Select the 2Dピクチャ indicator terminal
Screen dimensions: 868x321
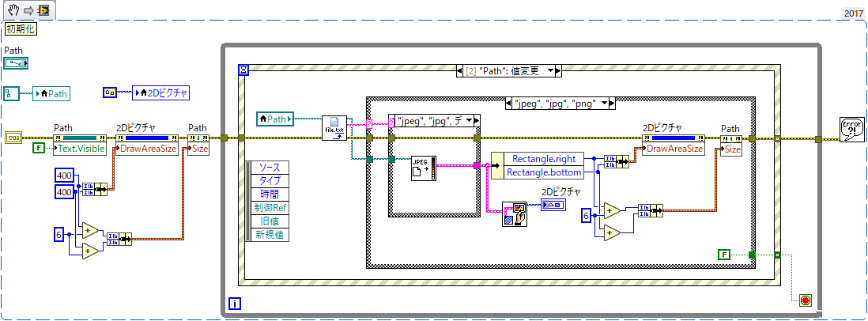553,204
